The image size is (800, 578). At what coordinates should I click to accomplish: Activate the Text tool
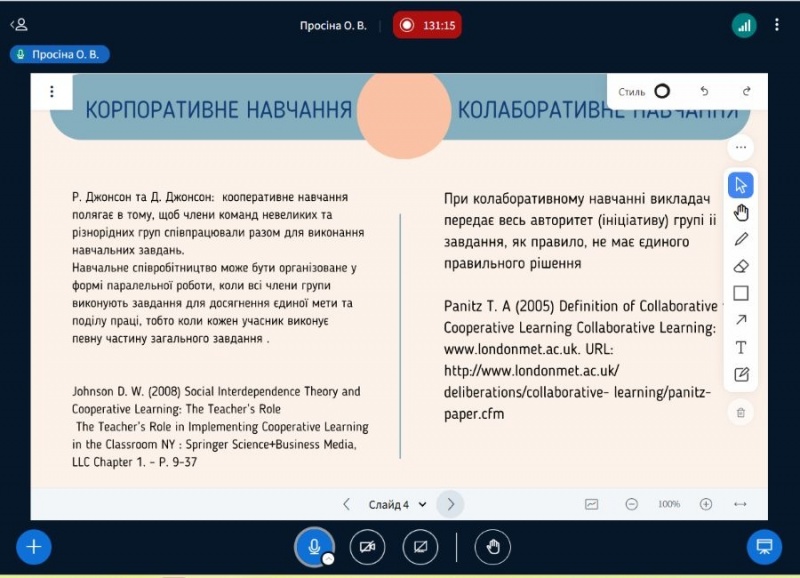(741, 348)
